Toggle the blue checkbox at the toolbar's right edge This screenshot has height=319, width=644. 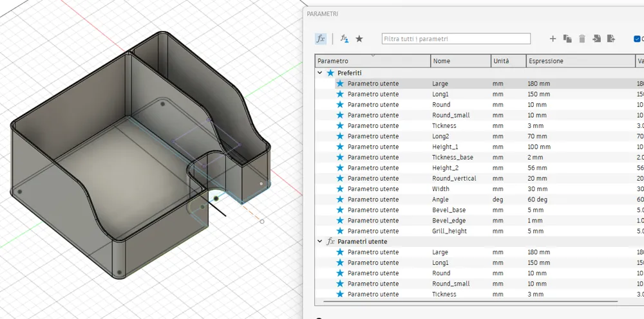click(637, 39)
